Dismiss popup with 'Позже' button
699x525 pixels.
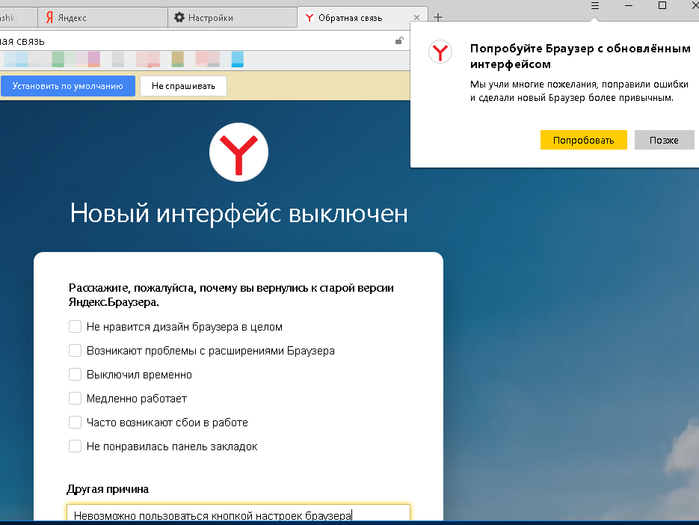pos(664,140)
